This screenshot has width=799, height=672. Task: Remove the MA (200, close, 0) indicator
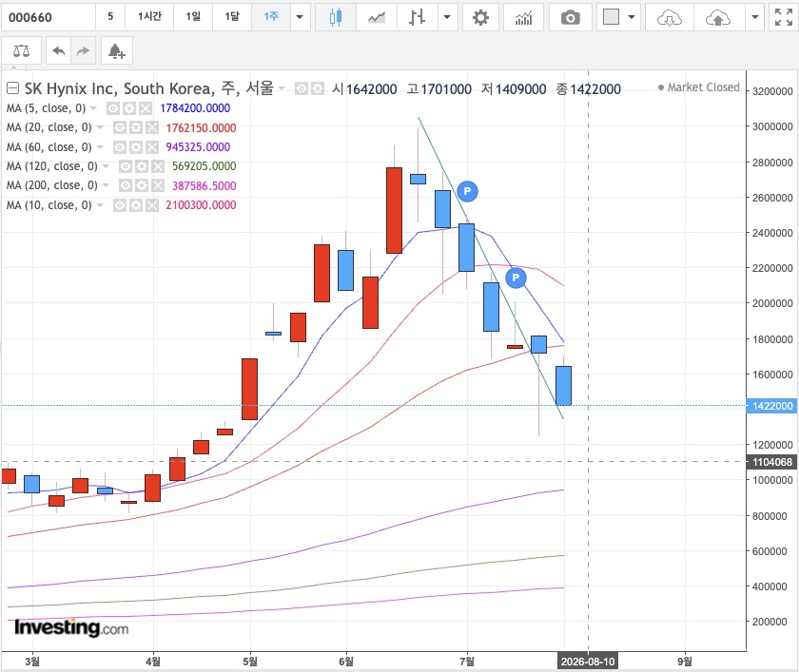[158, 185]
